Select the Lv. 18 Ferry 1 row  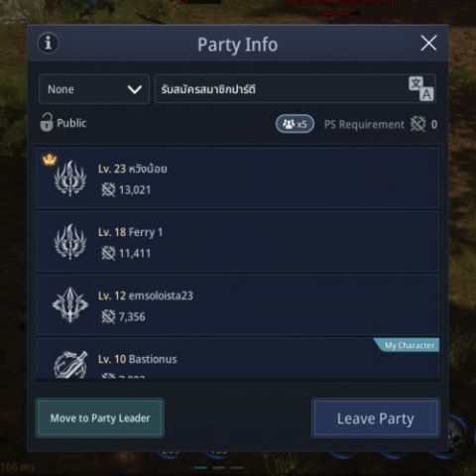pyautogui.click(x=238, y=242)
